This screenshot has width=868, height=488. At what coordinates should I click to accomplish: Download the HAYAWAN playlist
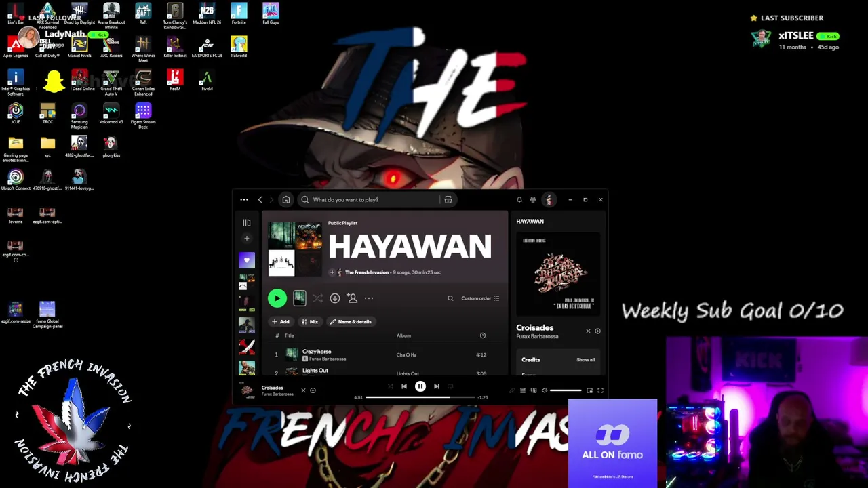point(335,298)
